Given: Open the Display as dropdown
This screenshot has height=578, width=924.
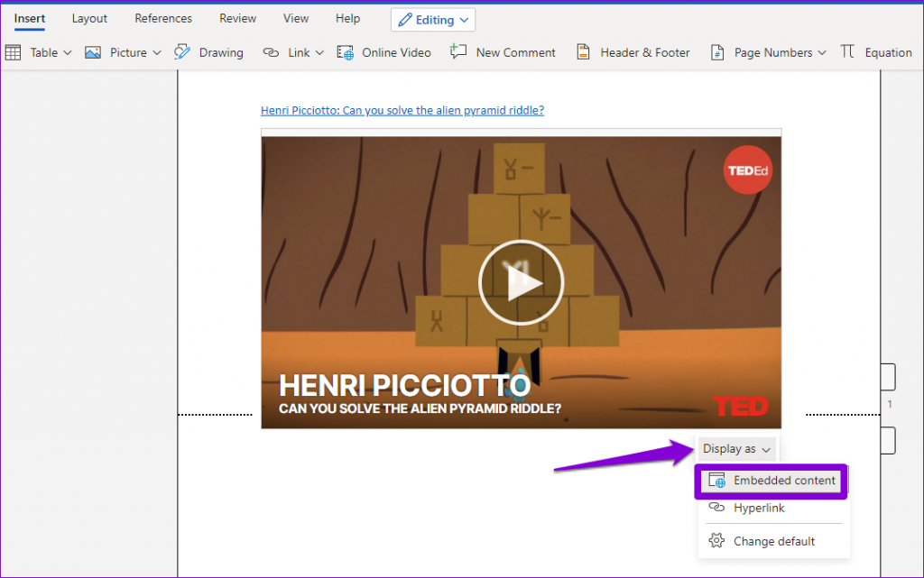Looking at the screenshot, I should (x=736, y=449).
